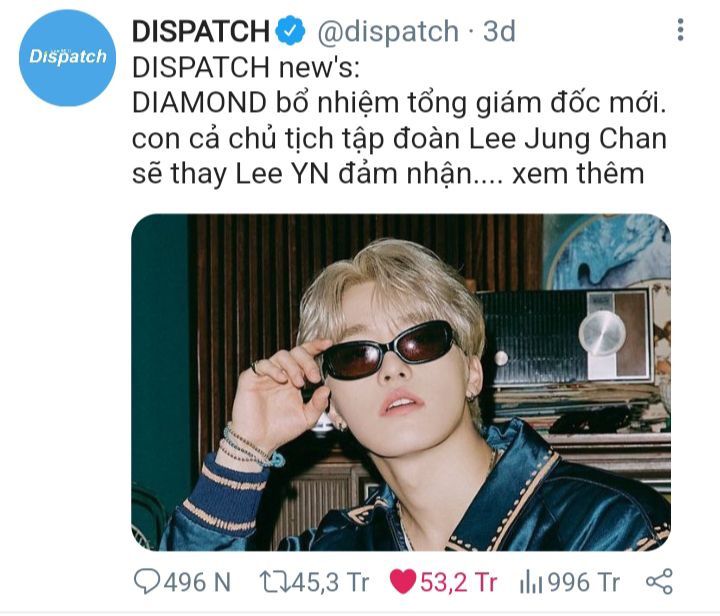The width and height of the screenshot is (720, 616).
Task: Unlike the tweet via the red heart
Action: (x=403, y=582)
